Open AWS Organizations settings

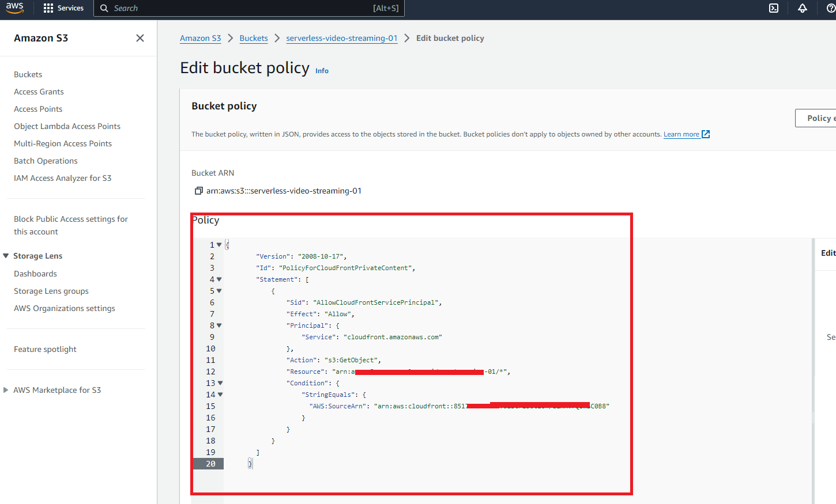65,308
